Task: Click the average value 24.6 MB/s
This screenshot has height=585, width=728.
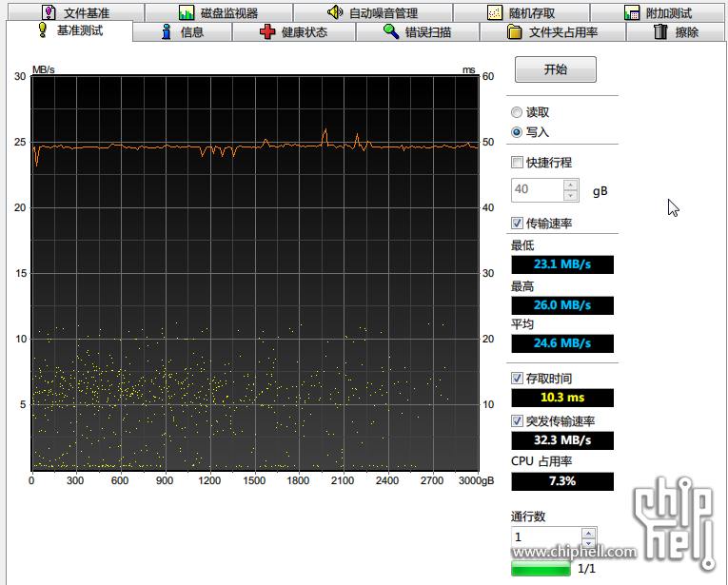Action: coord(562,343)
